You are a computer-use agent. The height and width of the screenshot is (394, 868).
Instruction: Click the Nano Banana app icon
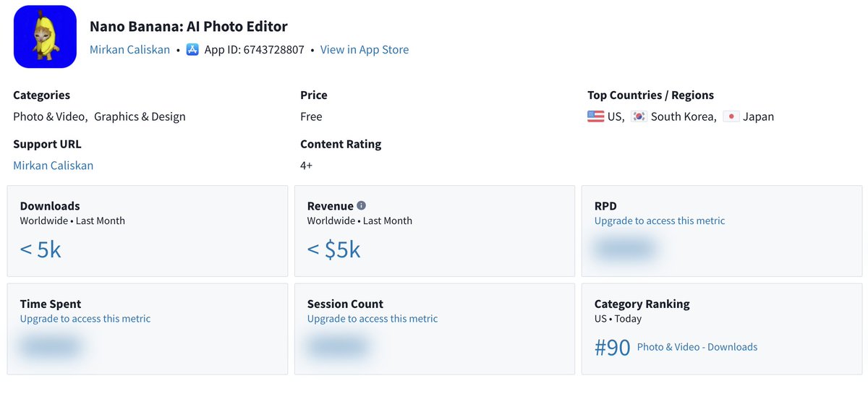point(45,37)
